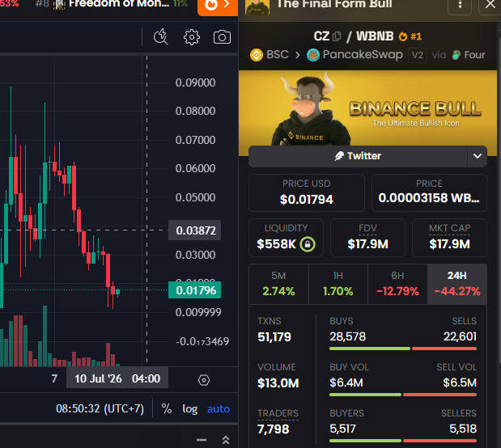Select the 6H timeframe tab
The image size is (501, 448).
[x=397, y=284]
